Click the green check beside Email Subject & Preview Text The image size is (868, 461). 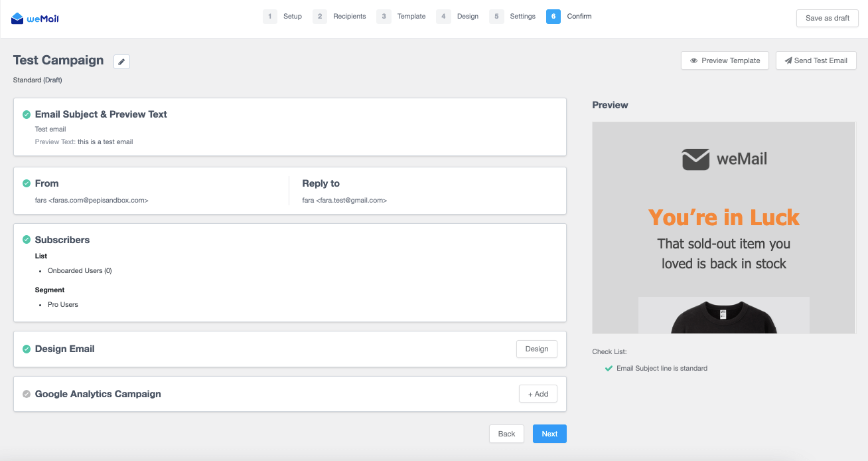point(26,114)
